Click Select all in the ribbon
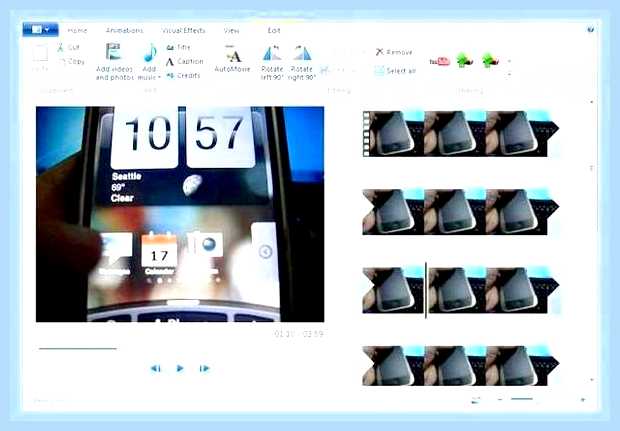 [x=395, y=71]
